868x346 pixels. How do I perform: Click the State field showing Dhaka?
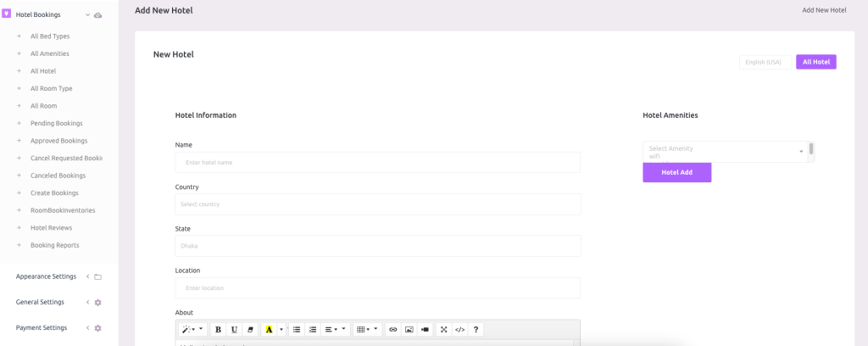[x=378, y=246]
